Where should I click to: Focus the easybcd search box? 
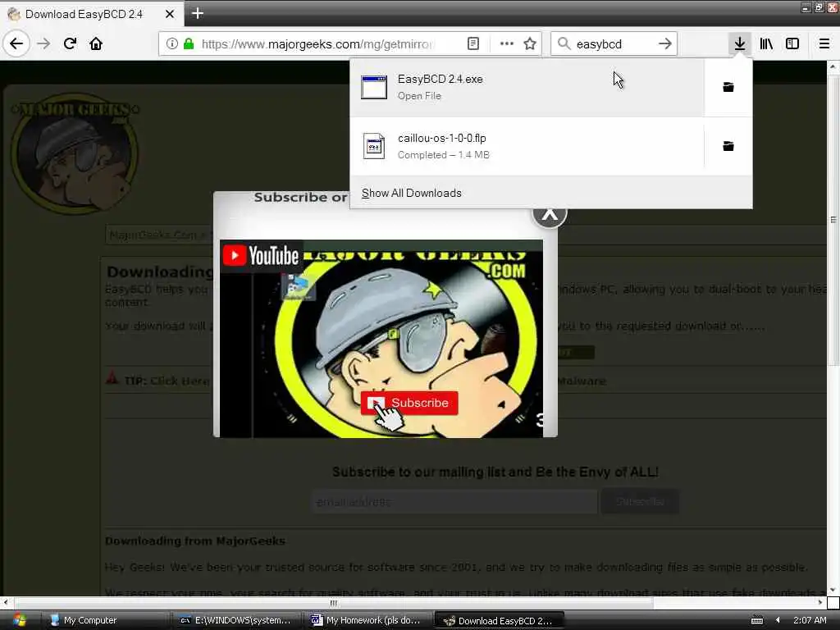point(614,44)
